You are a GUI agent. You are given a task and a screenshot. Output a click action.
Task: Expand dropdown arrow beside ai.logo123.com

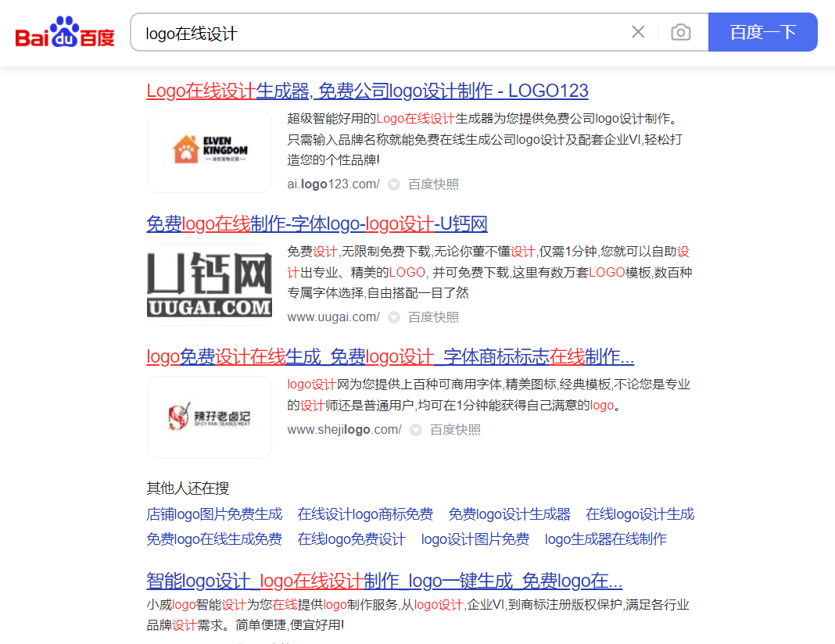pyautogui.click(x=394, y=184)
